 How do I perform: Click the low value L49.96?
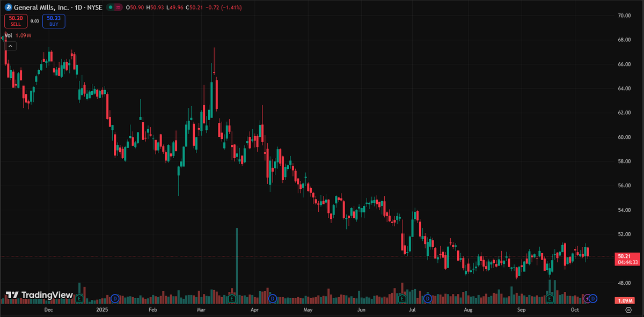coord(174,8)
